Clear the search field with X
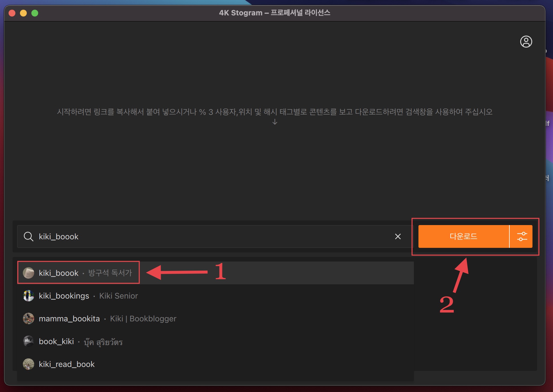The height and width of the screenshot is (392, 553). (x=398, y=236)
